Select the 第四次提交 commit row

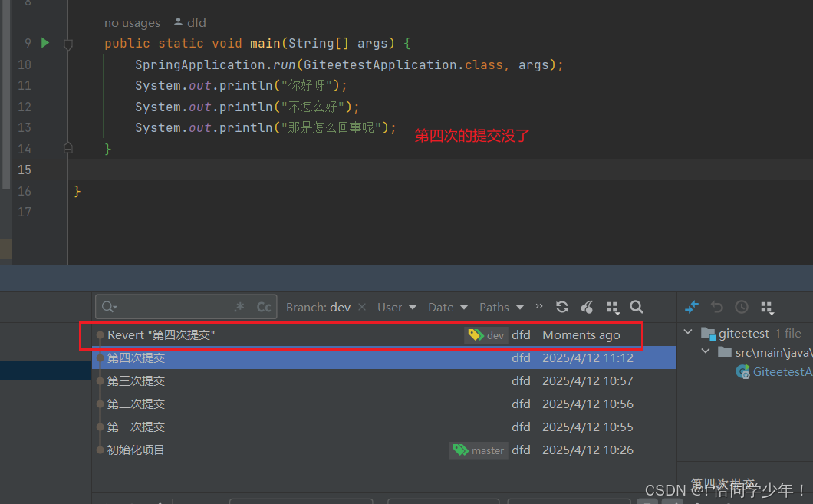[x=383, y=357]
